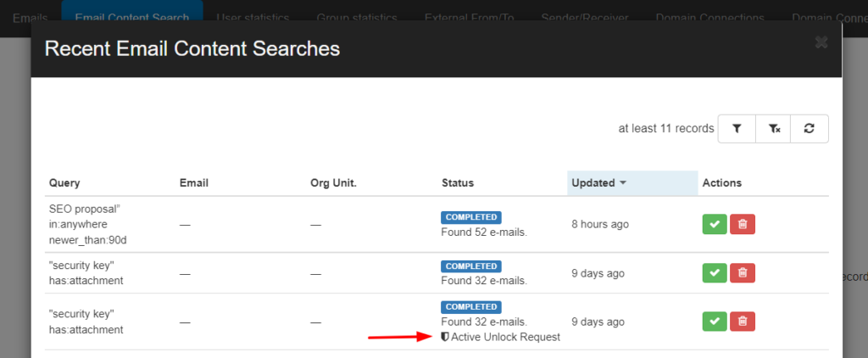Image resolution: width=868 pixels, height=358 pixels.
Task: Delete the search with Active Unlock Request
Action: [x=743, y=322]
